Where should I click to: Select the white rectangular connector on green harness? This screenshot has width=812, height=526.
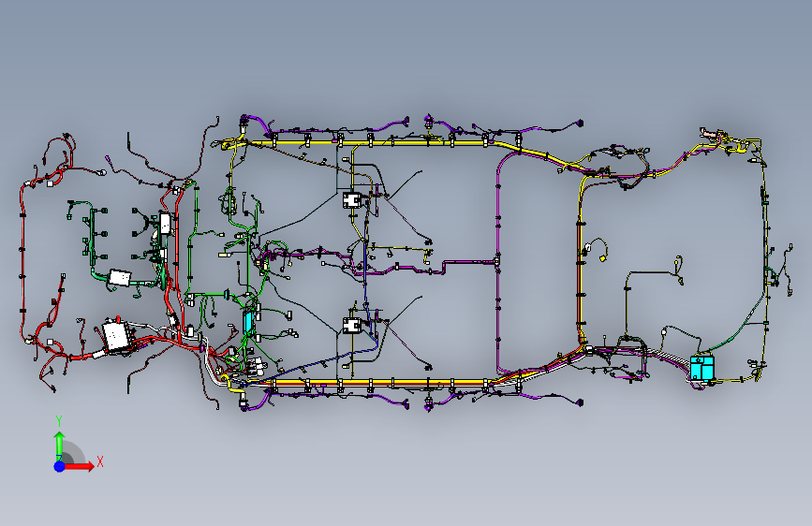pyautogui.click(x=120, y=277)
